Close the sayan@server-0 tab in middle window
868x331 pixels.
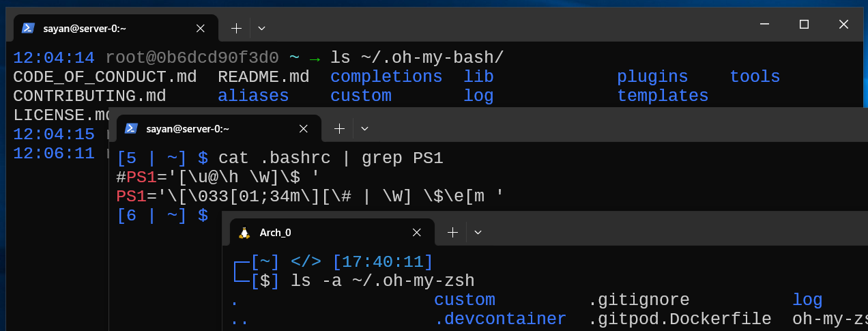point(304,128)
